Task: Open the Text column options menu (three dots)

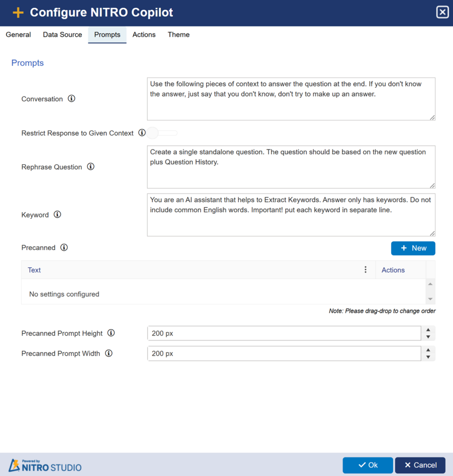Action: (x=365, y=270)
